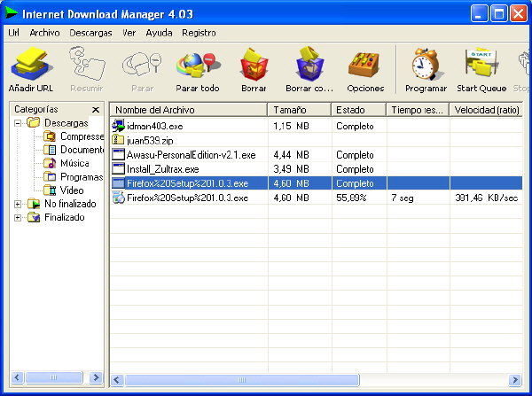The image size is (532, 396).
Task: Click the Resumir toolbar icon
Action: click(x=87, y=64)
